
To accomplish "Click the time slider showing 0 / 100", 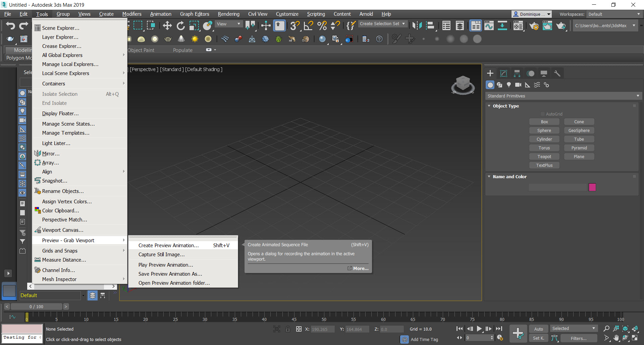I will (x=36, y=306).
